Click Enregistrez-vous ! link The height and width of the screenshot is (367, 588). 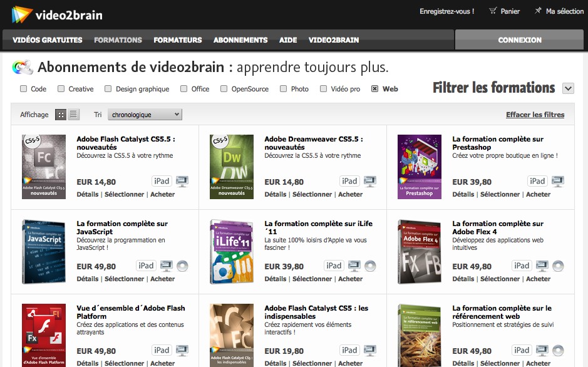click(446, 11)
